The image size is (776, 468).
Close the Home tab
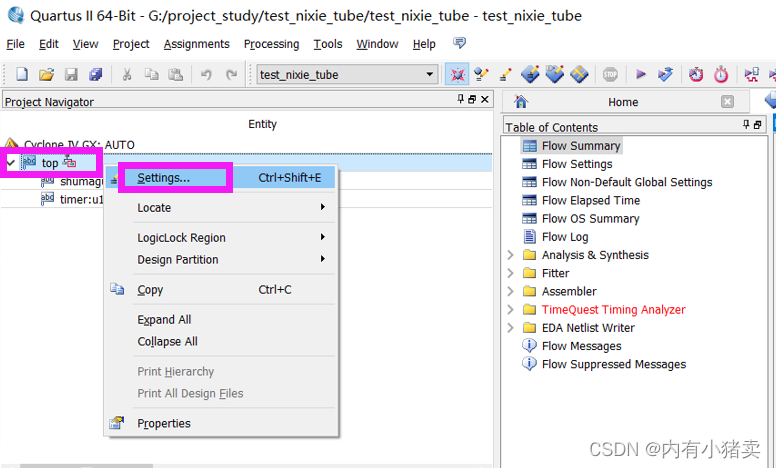point(727,102)
